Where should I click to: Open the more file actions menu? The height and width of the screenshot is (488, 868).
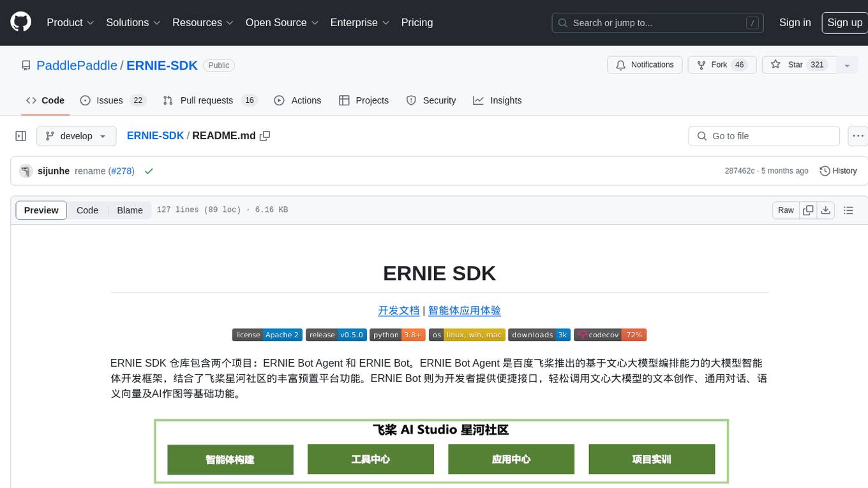(x=858, y=136)
